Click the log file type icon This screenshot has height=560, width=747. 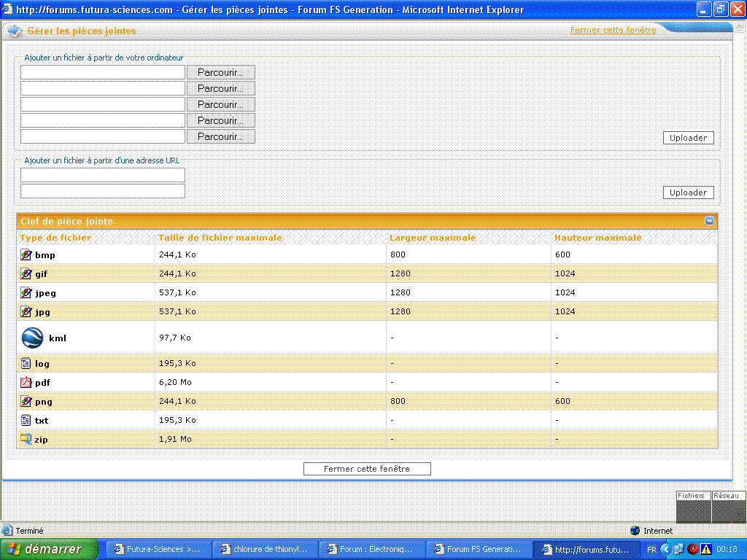26,363
